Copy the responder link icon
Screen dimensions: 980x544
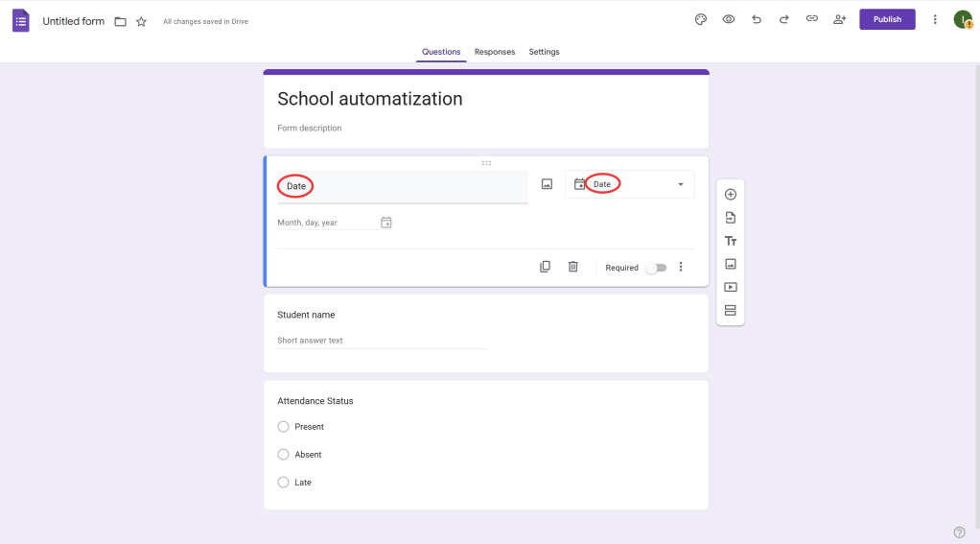(811, 19)
